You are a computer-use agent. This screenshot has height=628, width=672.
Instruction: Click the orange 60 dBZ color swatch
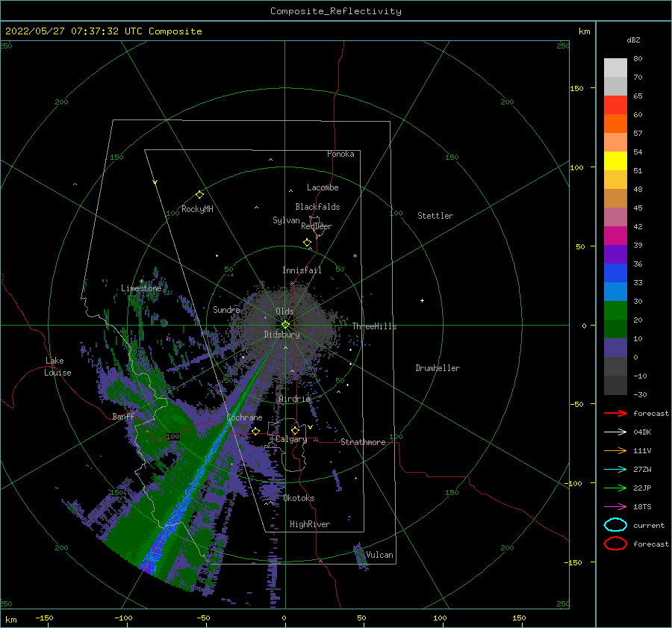[x=615, y=124]
